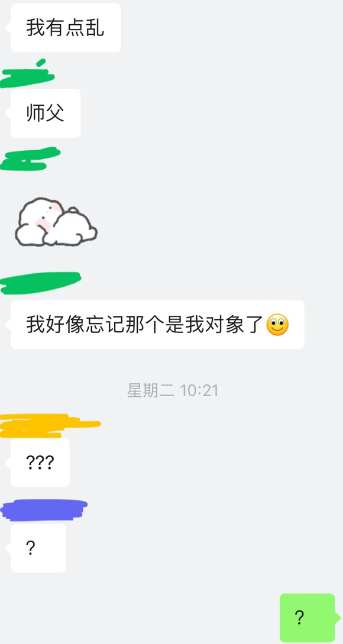Select the '师父' message bubble

[x=46, y=113]
